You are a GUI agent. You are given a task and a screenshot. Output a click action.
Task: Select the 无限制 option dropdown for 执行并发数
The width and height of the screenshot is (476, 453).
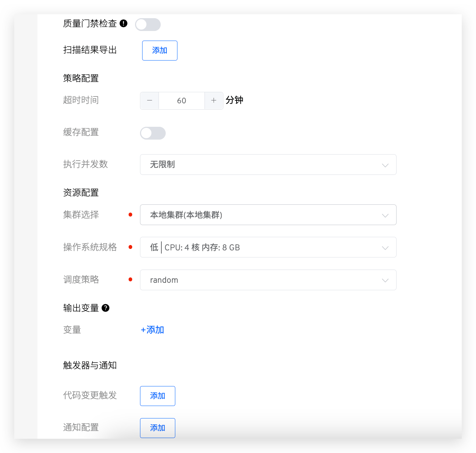(268, 165)
